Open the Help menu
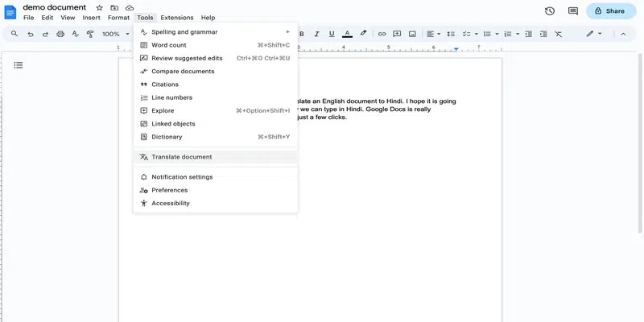Screen dimensions: 644x322 [208, 18]
